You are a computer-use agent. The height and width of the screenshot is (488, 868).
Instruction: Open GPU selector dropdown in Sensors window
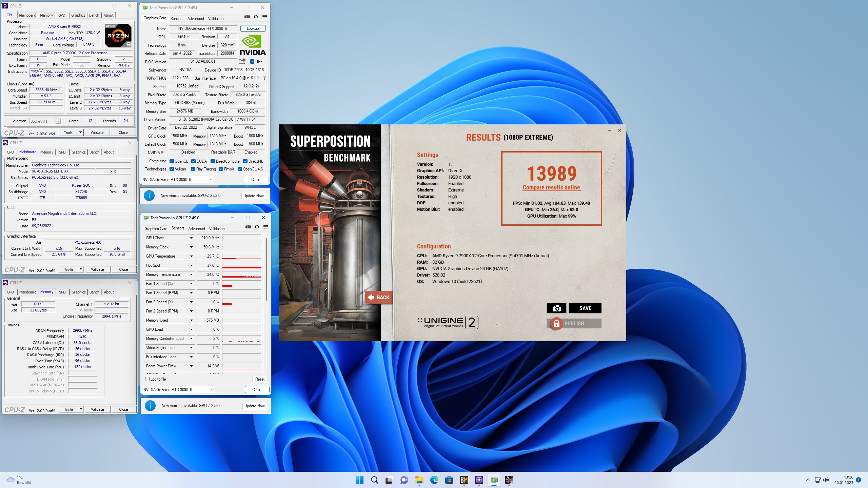(178, 390)
